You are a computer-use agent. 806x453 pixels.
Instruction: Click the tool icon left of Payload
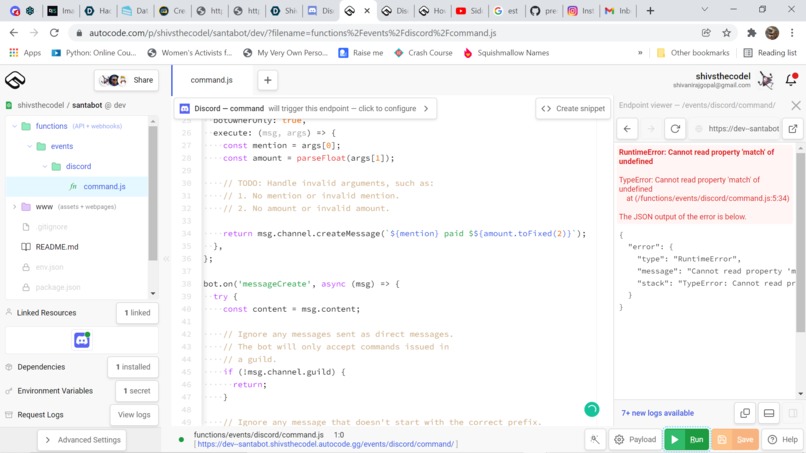pyautogui.click(x=595, y=439)
